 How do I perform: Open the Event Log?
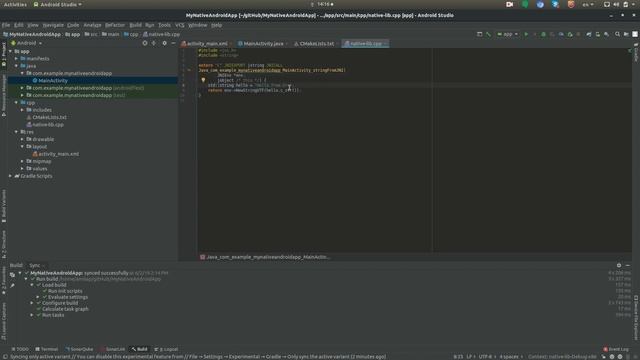coord(616,349)
